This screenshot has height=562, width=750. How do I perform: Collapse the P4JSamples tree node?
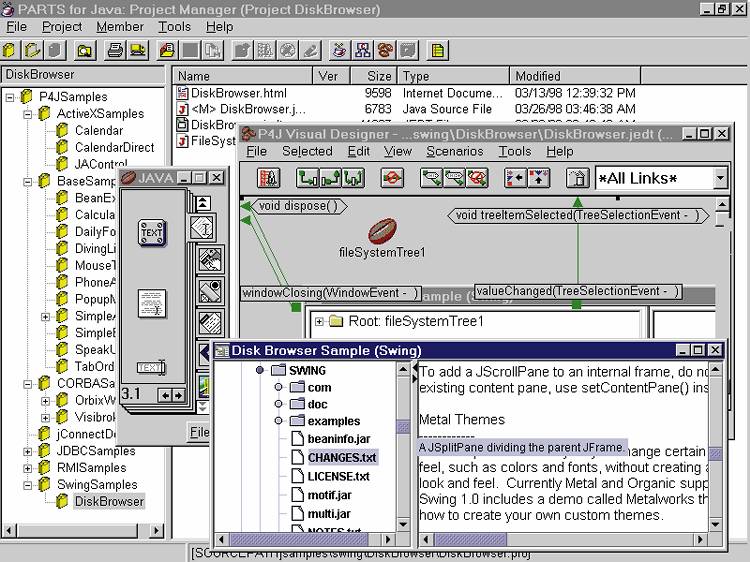point(10,97)
